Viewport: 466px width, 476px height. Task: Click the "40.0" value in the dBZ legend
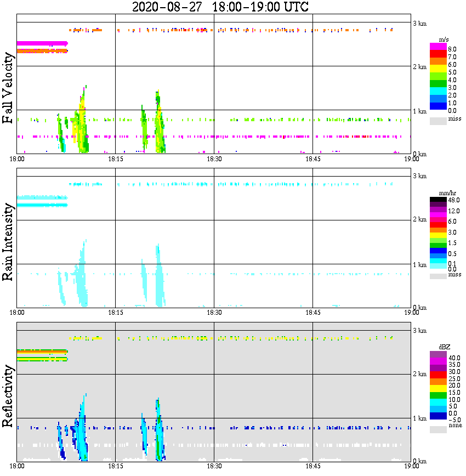455,359
